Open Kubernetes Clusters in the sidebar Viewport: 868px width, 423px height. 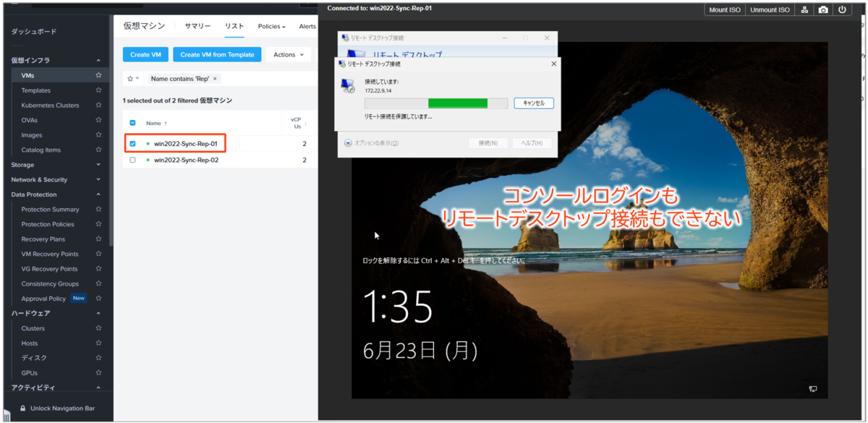51,105
